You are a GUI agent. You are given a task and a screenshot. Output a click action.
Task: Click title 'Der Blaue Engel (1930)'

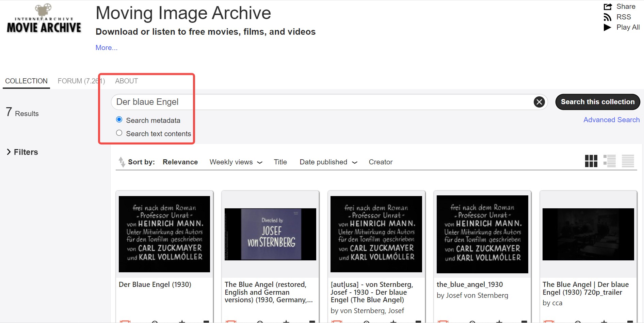[155, 285]
